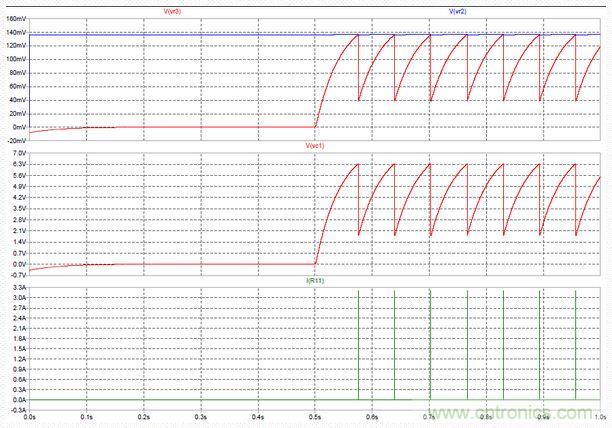Click the 0.2s time axis label
This screenshot has height=428, width=612.
tap(144, 414)
